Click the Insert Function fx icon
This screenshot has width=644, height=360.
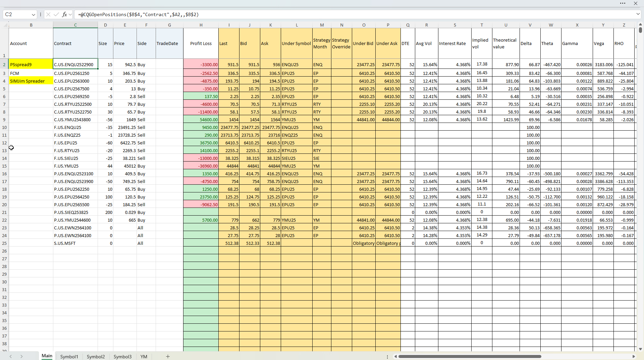[x=64, y=14]
